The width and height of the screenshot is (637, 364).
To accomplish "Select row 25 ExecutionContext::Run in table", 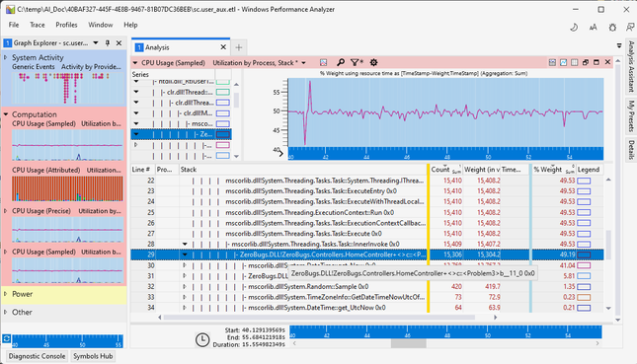I will pyautogui.click(x=366, y=212).
